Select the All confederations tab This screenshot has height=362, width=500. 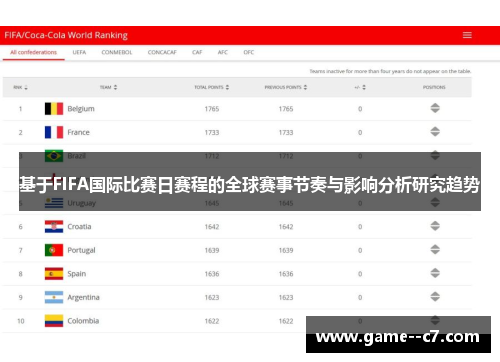coord(33,52)
